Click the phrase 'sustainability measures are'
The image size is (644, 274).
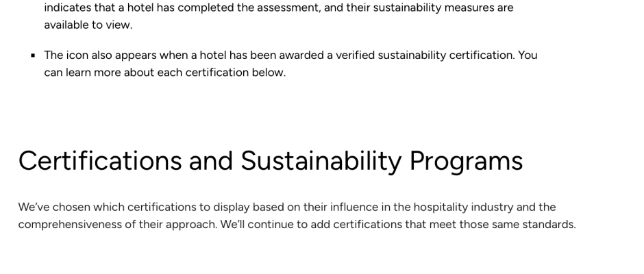pos(443,8)
